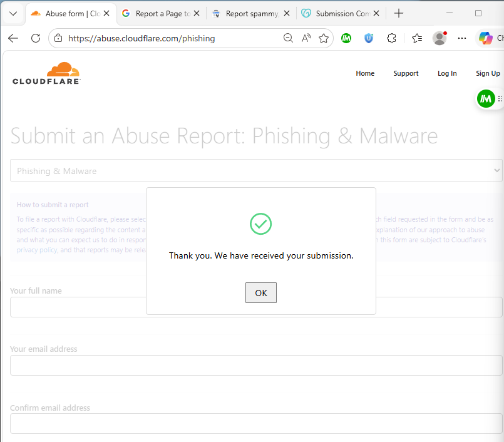The width and height of the screenshot is (504, 442).
Task: Click the Cloudflare logo
Action: click(46, 73)
